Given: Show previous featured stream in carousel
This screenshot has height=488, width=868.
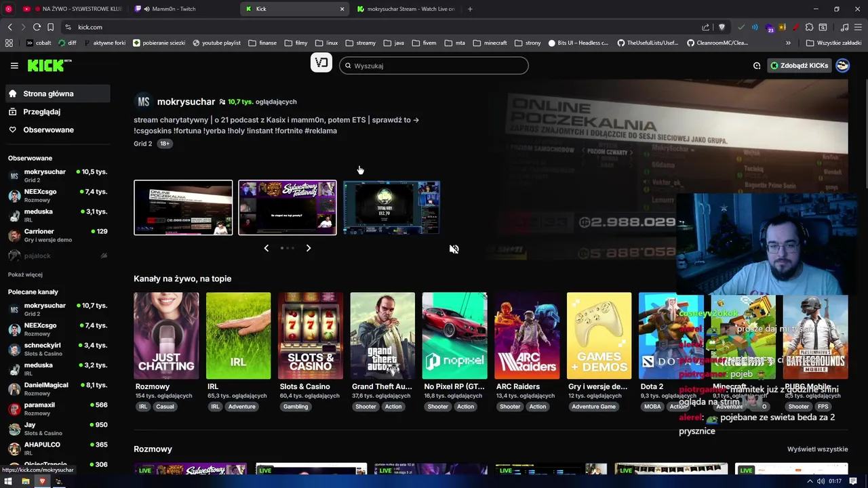Looking at the screenshot, I should pos(266,248).
